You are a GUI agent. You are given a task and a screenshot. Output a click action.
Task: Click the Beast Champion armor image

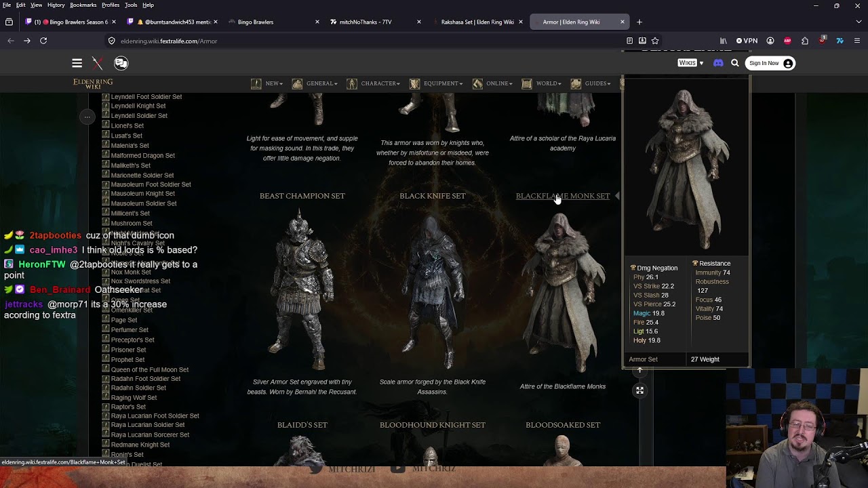click(x=302, y=290)
